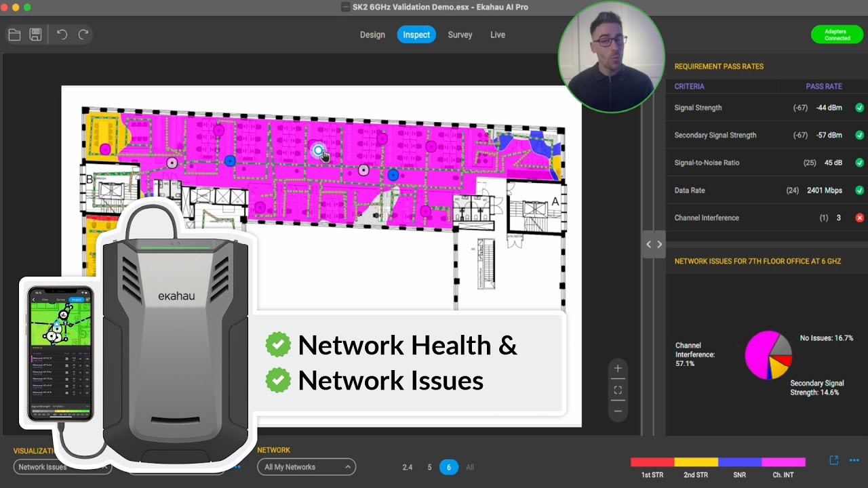Click the green check for Signal-to-Noise Ratio

click(x=859, y=163)
